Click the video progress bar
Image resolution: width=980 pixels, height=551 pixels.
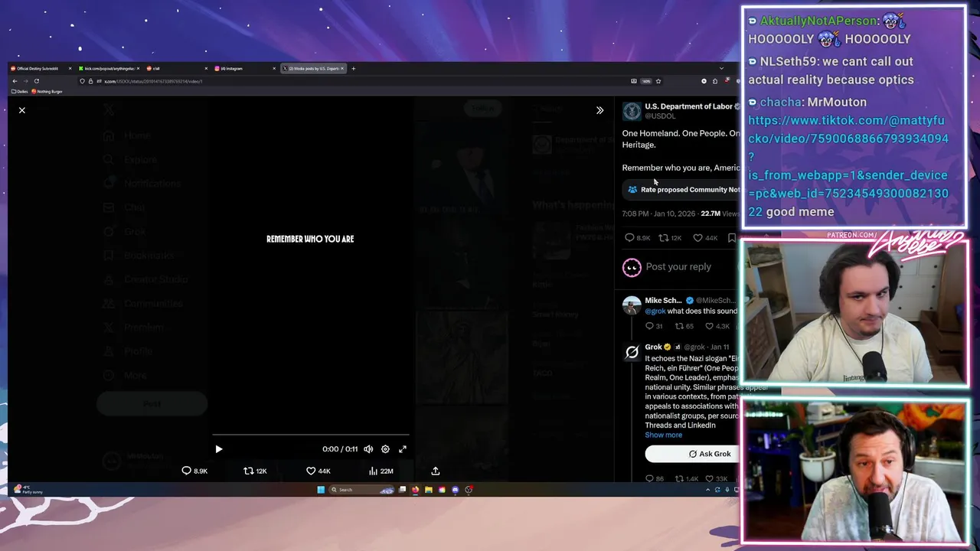coord(311,435)
